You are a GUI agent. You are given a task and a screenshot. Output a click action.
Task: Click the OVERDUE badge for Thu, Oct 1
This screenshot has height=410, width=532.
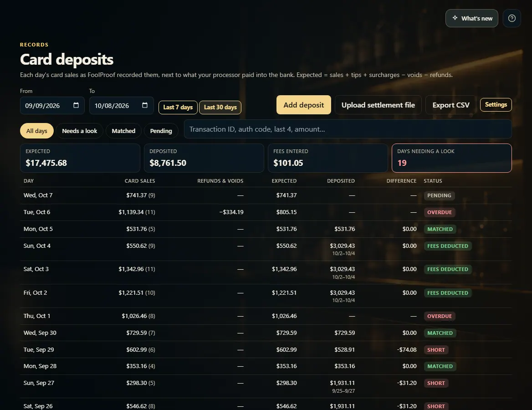point(440,316)
